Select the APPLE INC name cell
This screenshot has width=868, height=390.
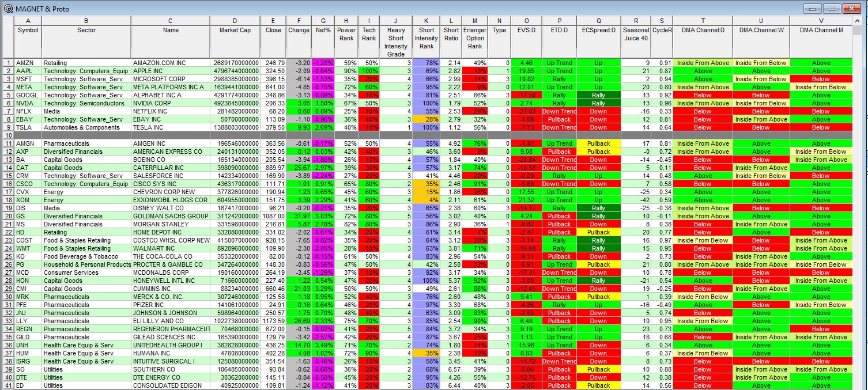[x=171, y=71]
